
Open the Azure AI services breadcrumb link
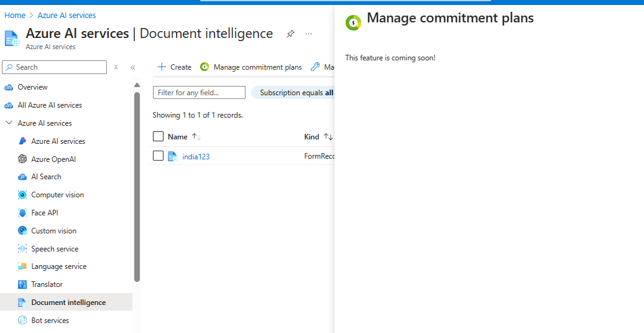(x=67, y=15)
